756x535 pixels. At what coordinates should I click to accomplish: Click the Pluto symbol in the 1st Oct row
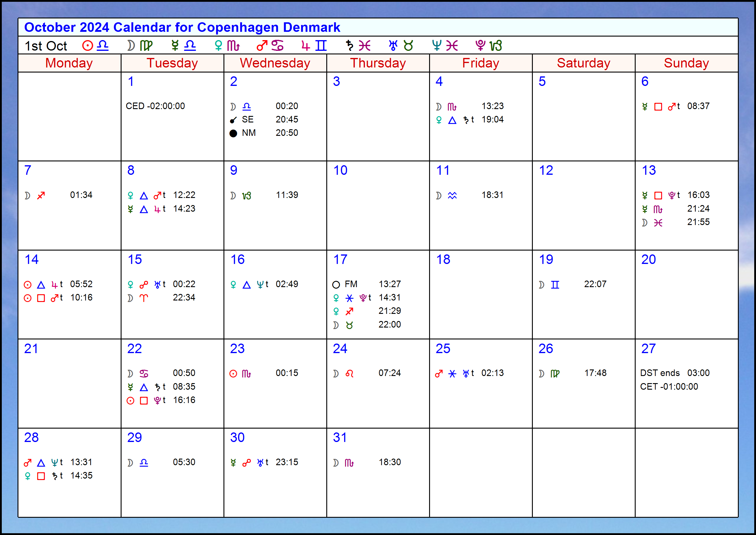(x=480, y=45)
